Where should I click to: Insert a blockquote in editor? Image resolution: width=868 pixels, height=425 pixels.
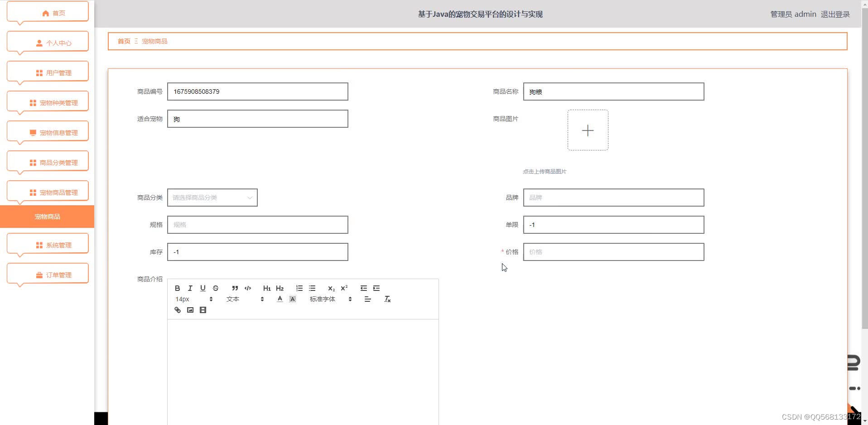coord(235,288)
